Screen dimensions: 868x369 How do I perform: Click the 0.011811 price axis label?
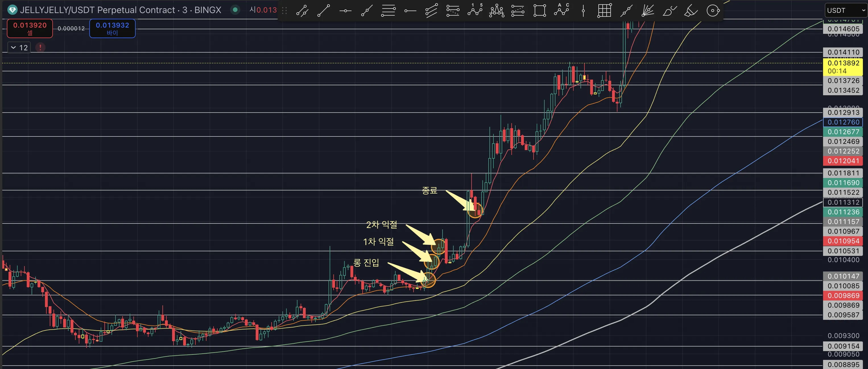(843, 173)
